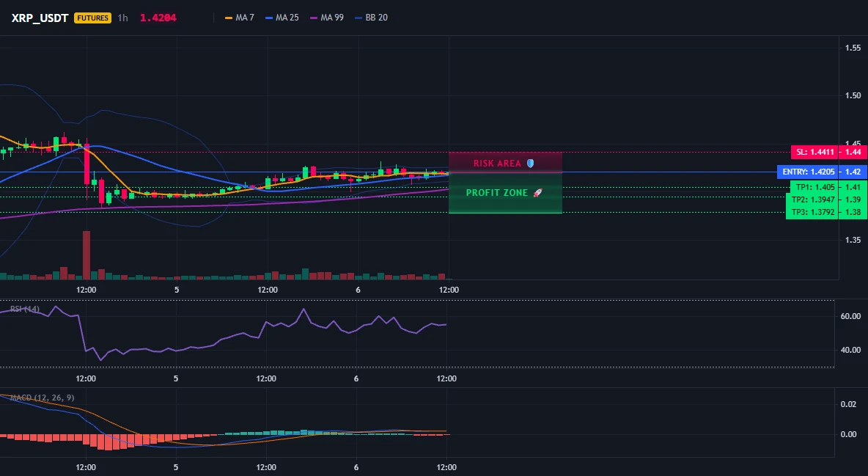
Task: Click the TP2: 1.3947 target label
Action: click(x=813, y=199)
